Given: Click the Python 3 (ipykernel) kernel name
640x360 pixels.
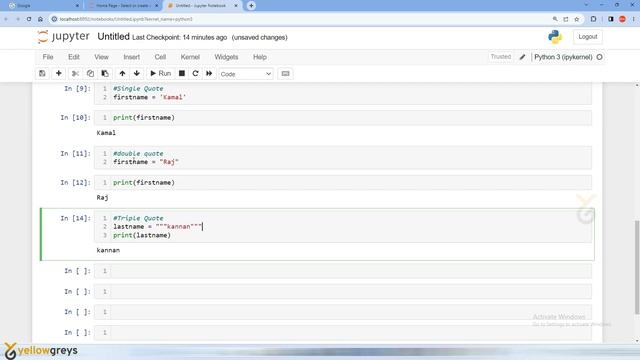Looking at the screenshot, I should pyautogui.click(x=563, y=57).
